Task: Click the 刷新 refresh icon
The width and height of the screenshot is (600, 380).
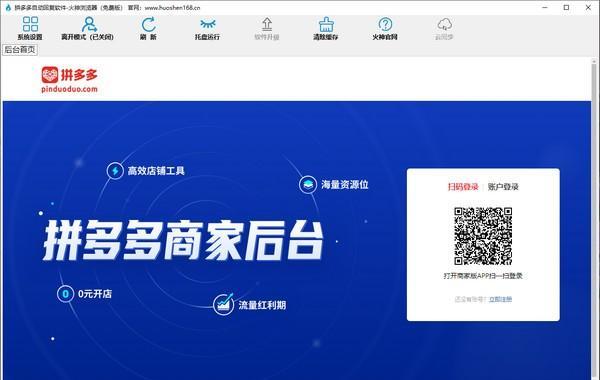Action: (148, 24)
